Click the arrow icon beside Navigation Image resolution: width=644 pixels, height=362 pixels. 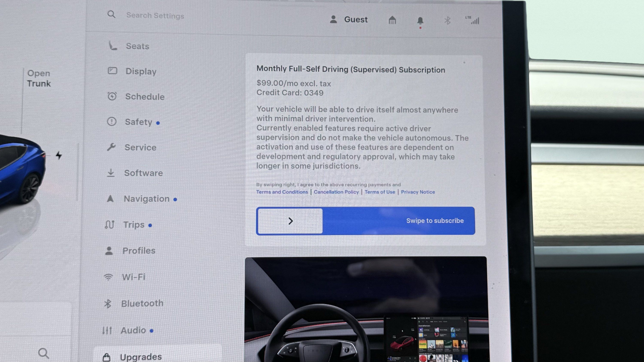pos(110,199)
